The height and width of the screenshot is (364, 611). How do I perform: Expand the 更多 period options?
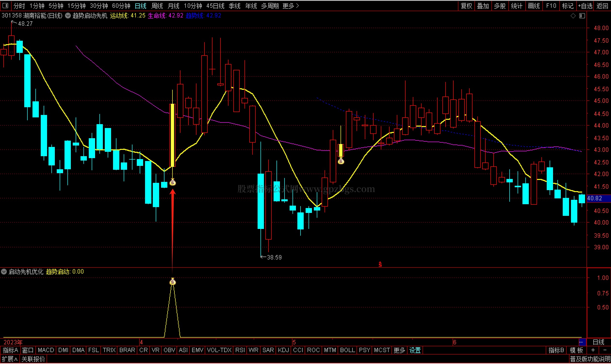click(x=290, y=6)
